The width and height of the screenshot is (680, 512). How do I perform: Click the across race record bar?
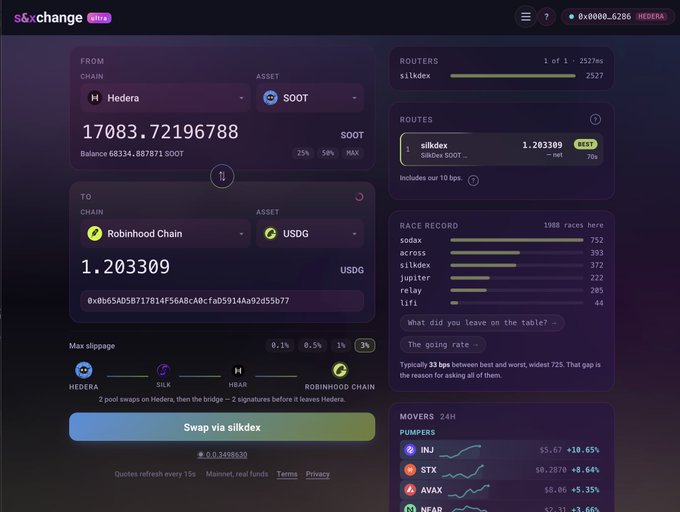[517, 253]
